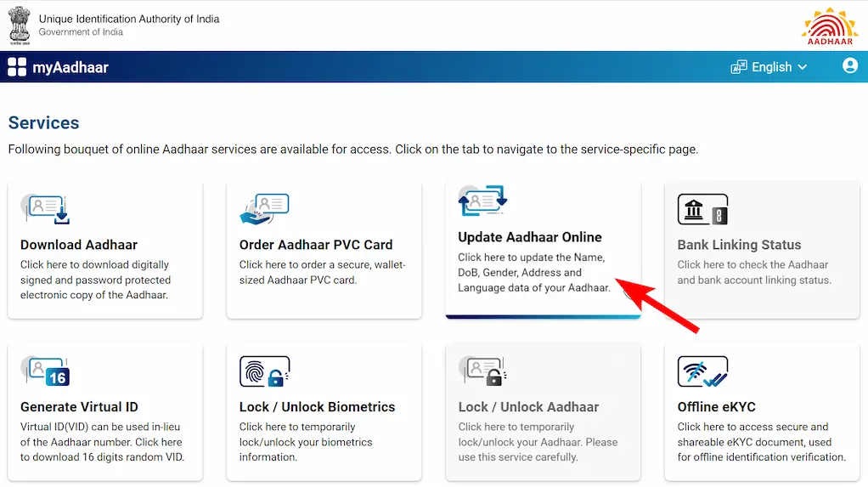This screenshot has height=487, width=868.
Task: Click the Lock / Unlock Biometrics fingerprint icon
Action: [x=265, y=371]
